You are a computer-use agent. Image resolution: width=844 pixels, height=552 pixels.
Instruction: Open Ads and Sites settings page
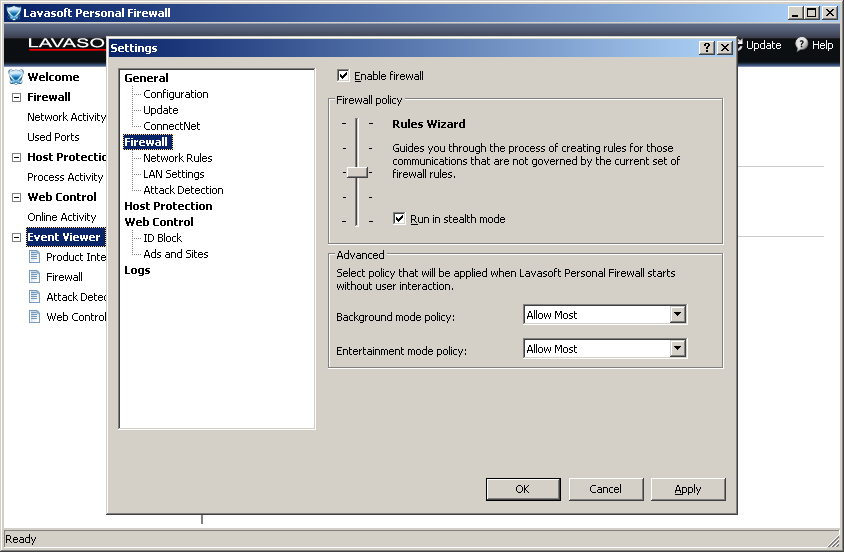tap(175, 254)
